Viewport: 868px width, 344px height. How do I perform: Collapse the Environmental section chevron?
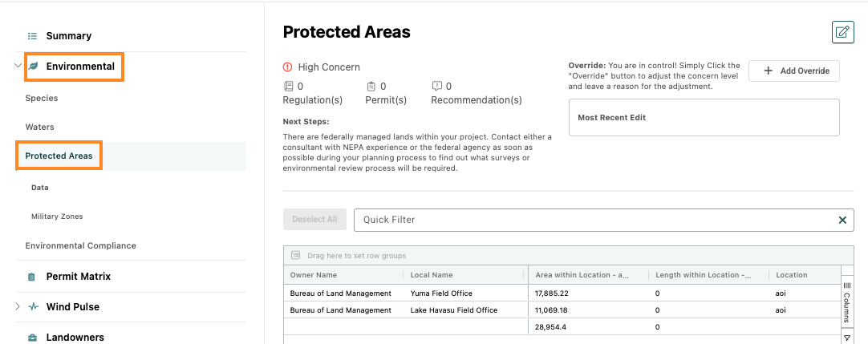18,66
